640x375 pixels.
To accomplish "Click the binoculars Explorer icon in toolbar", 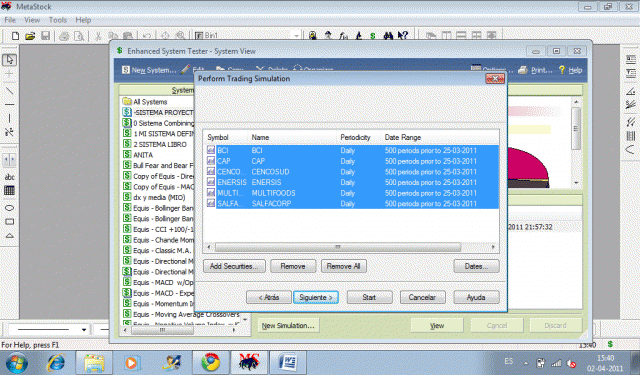I will (388, 36).
